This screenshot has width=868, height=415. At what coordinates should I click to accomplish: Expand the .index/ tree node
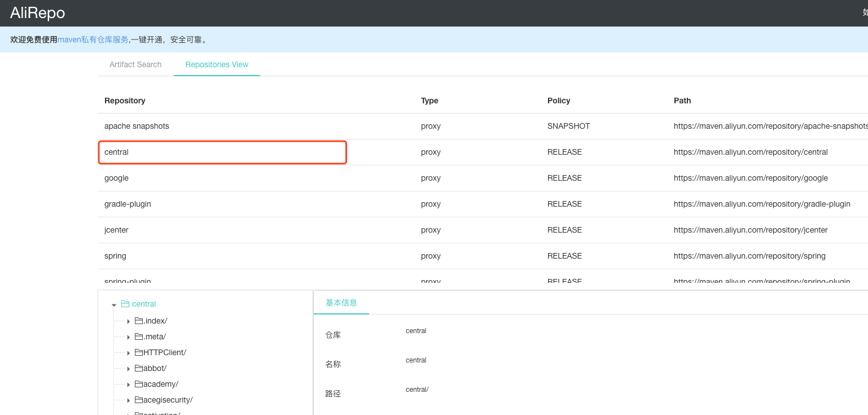pyautogui.click(x=129, y=321)
